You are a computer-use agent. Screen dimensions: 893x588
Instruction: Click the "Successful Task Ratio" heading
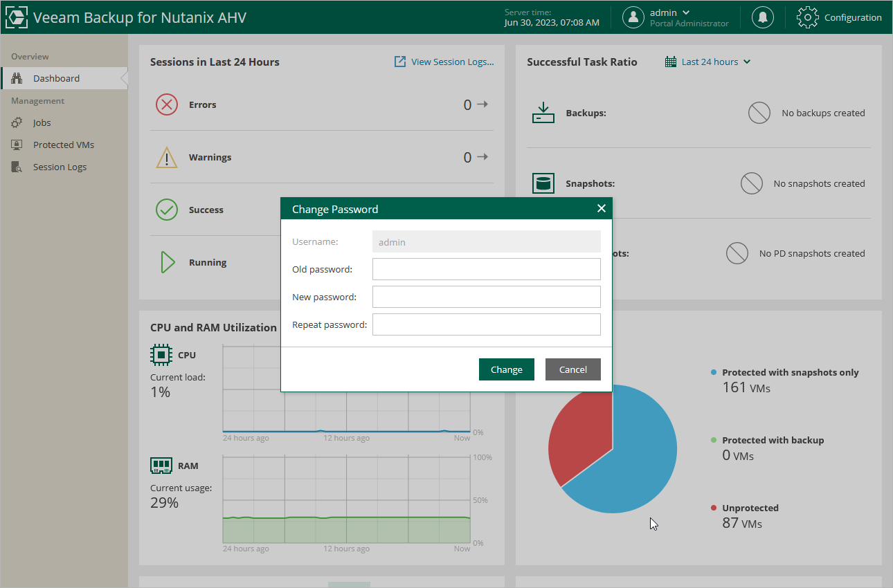click(582, 62)
